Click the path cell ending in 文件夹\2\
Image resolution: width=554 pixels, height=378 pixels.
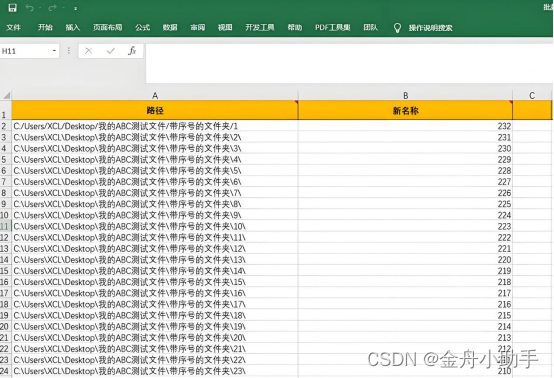click(x=155, y=137)
